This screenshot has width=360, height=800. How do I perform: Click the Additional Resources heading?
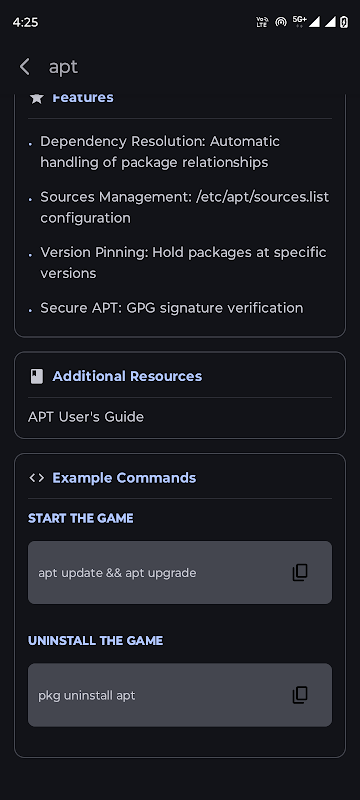pyautogui.click(x=127, y=377)
